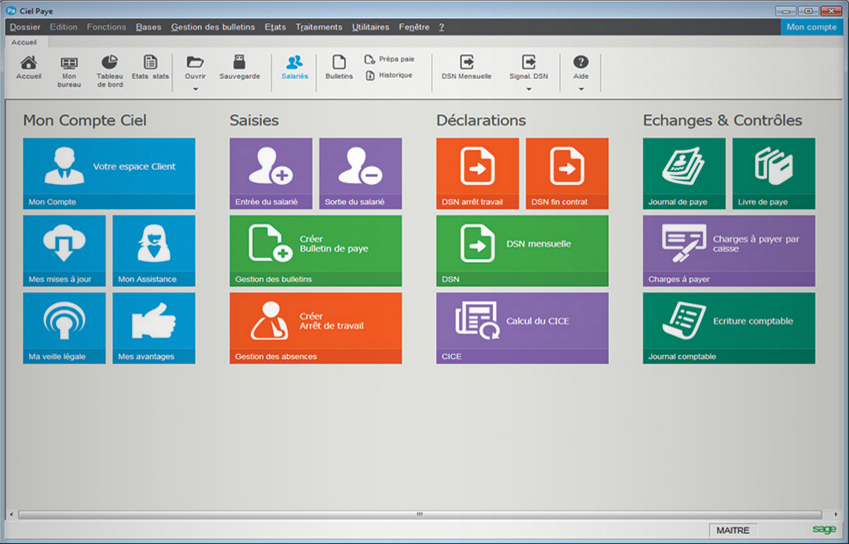The height and width of the screenshot is (544, 849).
Task: Open Mon Assistance tile
Action: 154,251
